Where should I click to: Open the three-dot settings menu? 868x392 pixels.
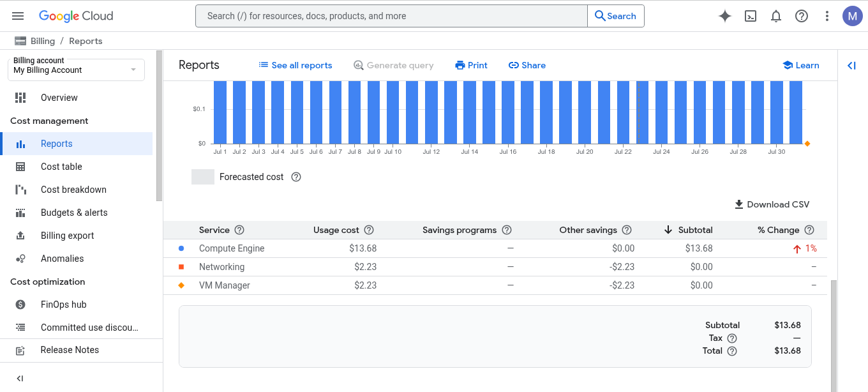[827, 16]
